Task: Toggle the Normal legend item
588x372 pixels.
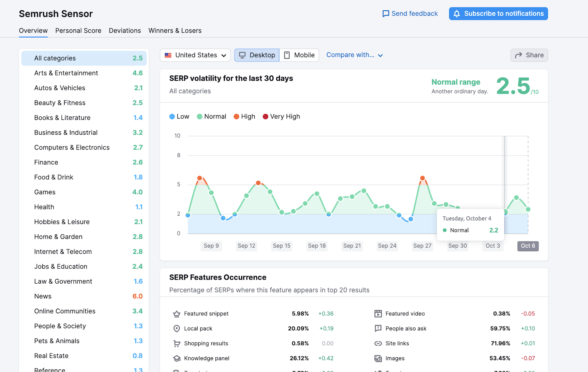Action: (x=212, y=117)
